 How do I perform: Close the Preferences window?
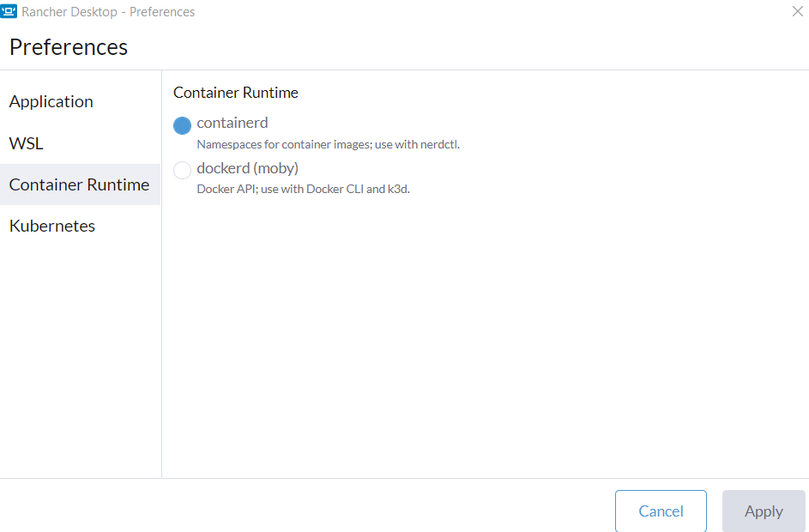pos(797,12)
